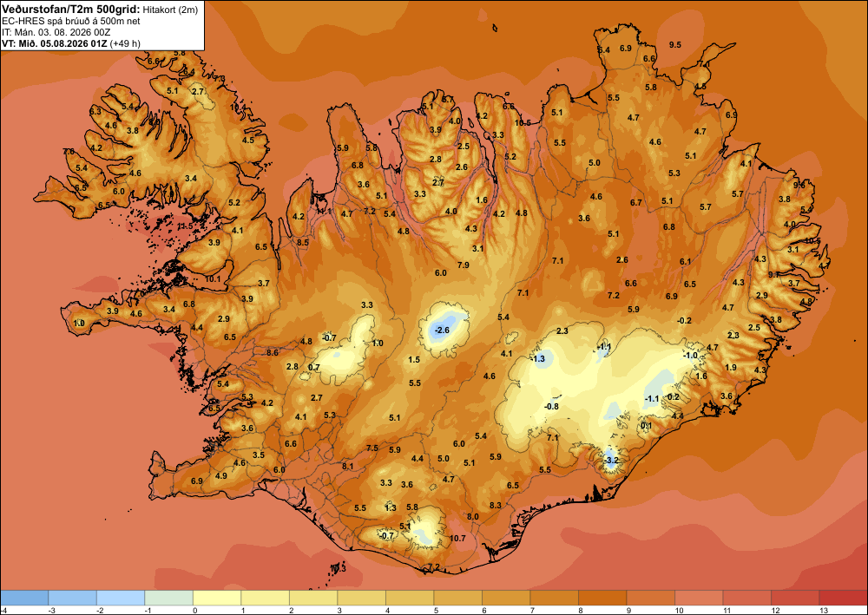This screenshot has height=615, width=868.
Task: Click the legend color band between 3 and 4
Action: pyautogui.click(x=361, y=598)
